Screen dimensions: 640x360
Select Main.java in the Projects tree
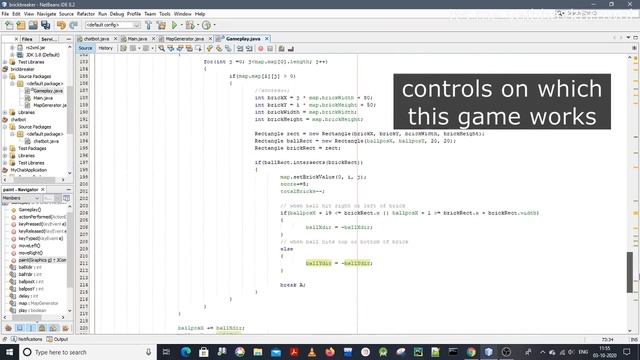(x=43, y=98)
